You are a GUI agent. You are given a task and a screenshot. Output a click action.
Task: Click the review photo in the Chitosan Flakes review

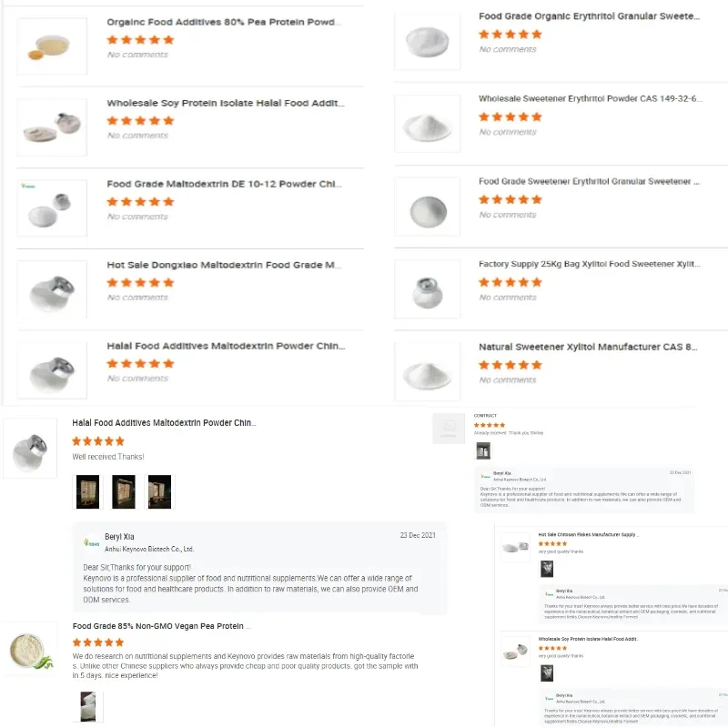pos(547,571)
